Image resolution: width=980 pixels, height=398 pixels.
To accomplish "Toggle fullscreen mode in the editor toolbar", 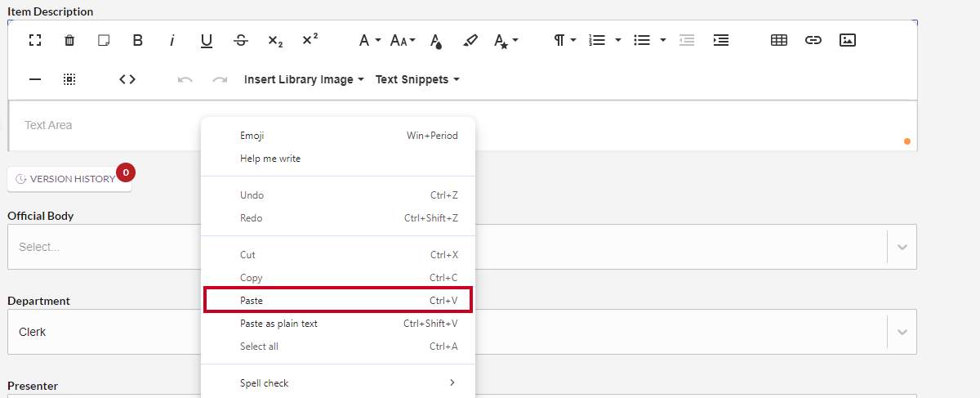I will pos(35,40).
